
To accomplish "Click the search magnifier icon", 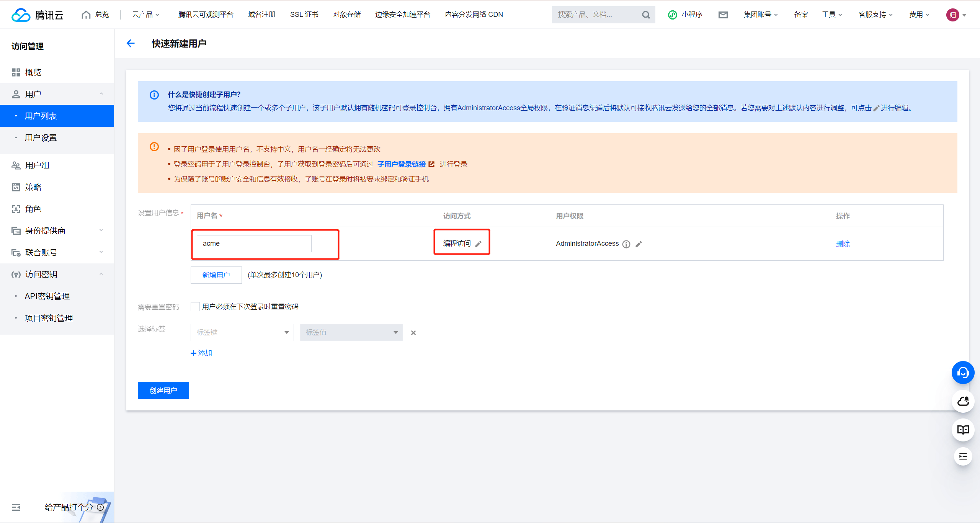I will point(646,15).
